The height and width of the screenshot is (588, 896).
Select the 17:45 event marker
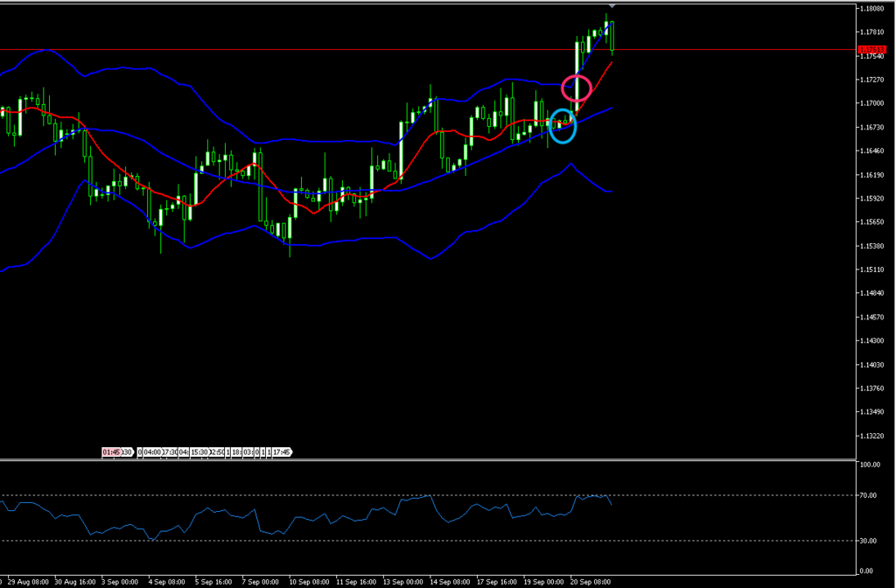coord(283,452)
